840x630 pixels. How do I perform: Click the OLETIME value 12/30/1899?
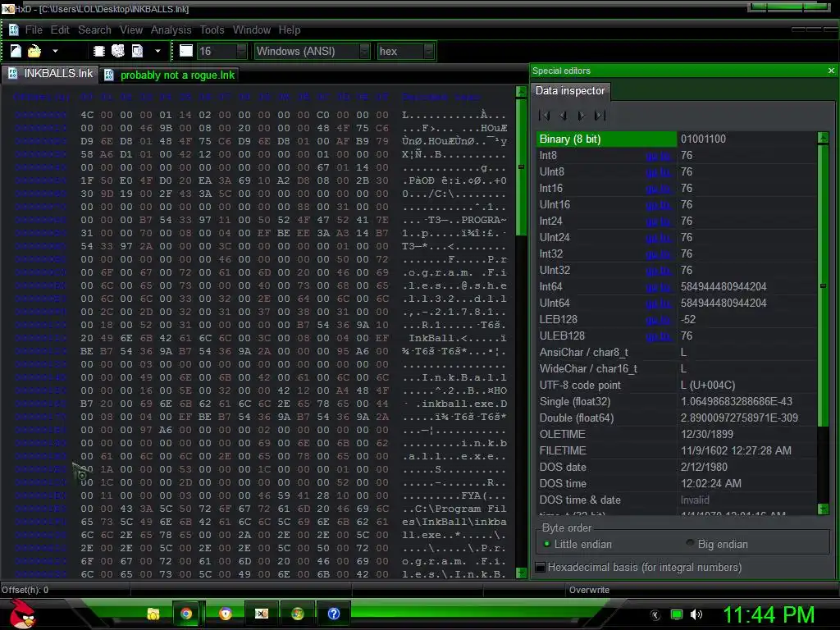click(706, 435)
